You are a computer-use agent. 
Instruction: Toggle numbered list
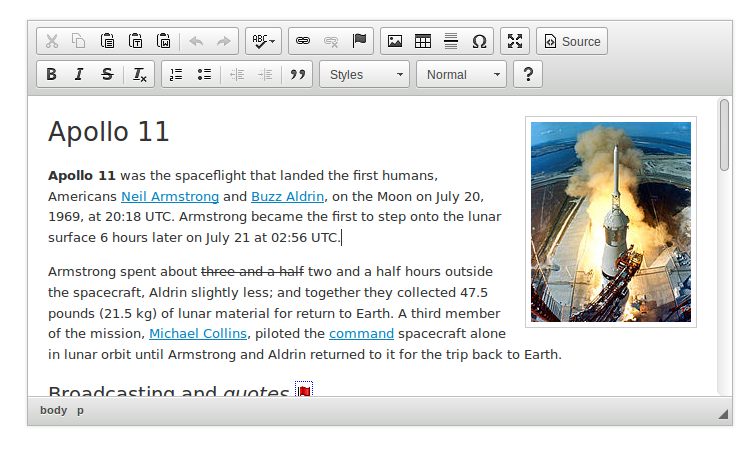click(x=176, y=75)
